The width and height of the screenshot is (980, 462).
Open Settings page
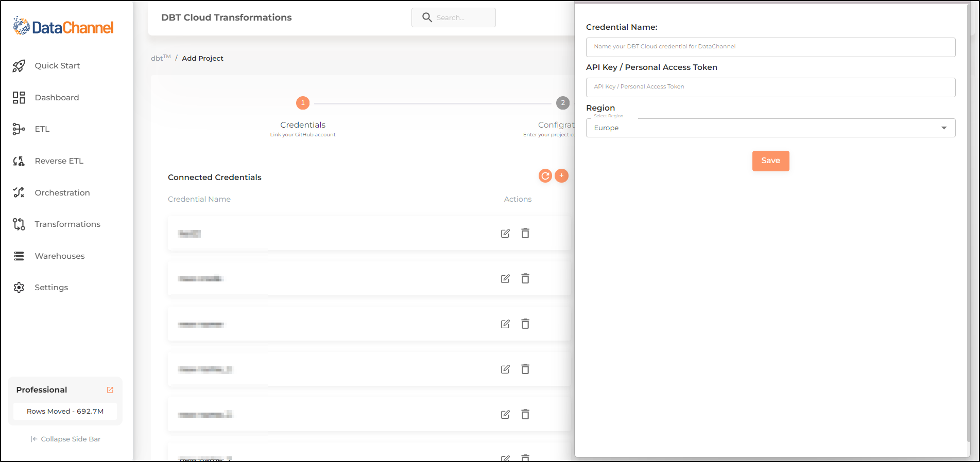pos(51,288)
